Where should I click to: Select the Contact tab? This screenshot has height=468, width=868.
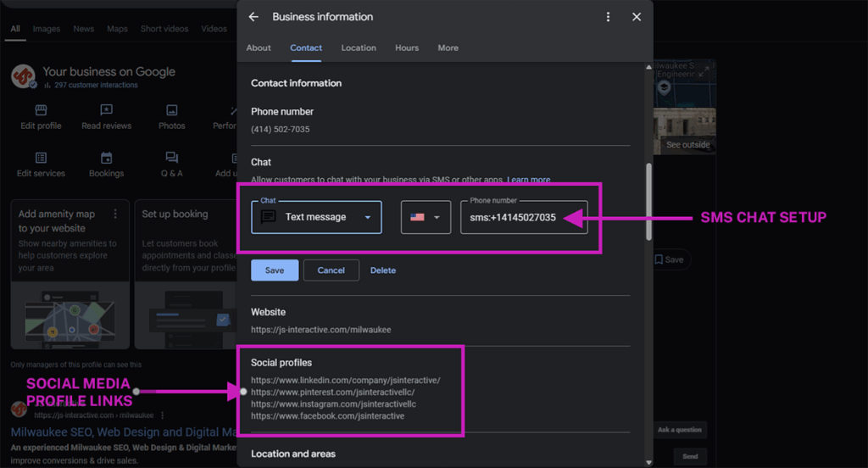click(x=305, y=48)
